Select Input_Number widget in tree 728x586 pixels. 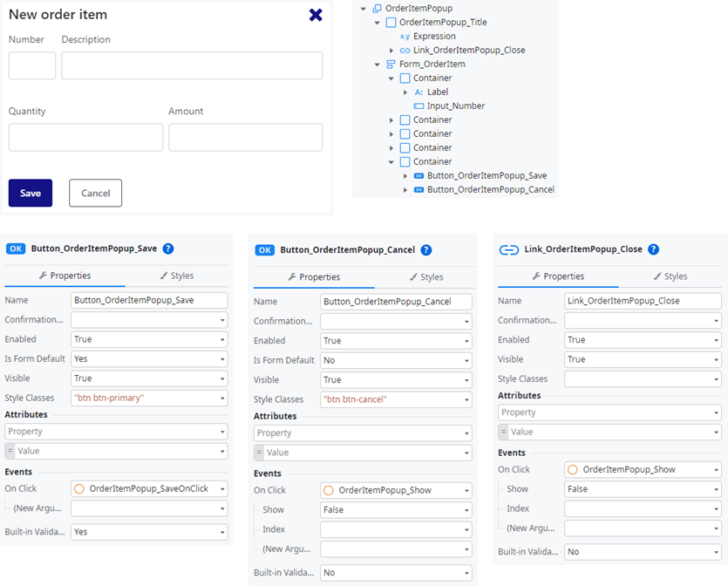[455, 106]
